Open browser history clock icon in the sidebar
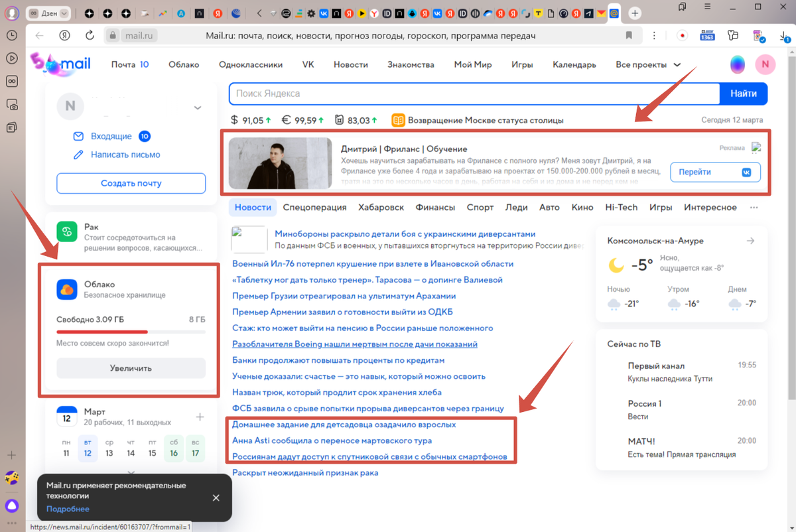This screenshot has width=796, height=532. 11,35
